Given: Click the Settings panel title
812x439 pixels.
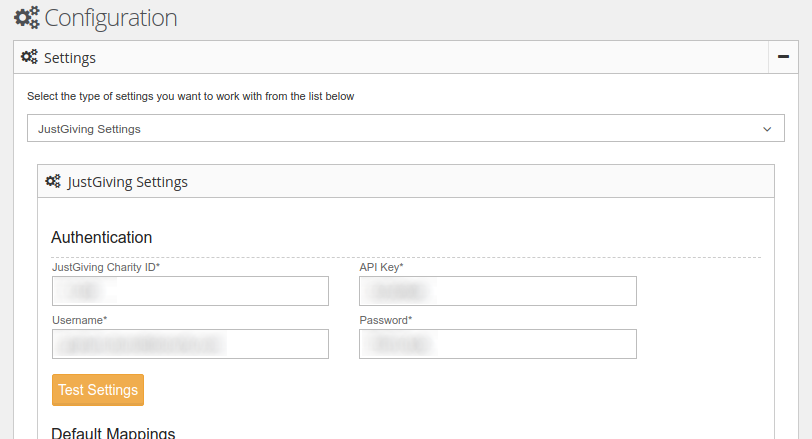Looking at the screenshot, I should [x=70, y=58].
